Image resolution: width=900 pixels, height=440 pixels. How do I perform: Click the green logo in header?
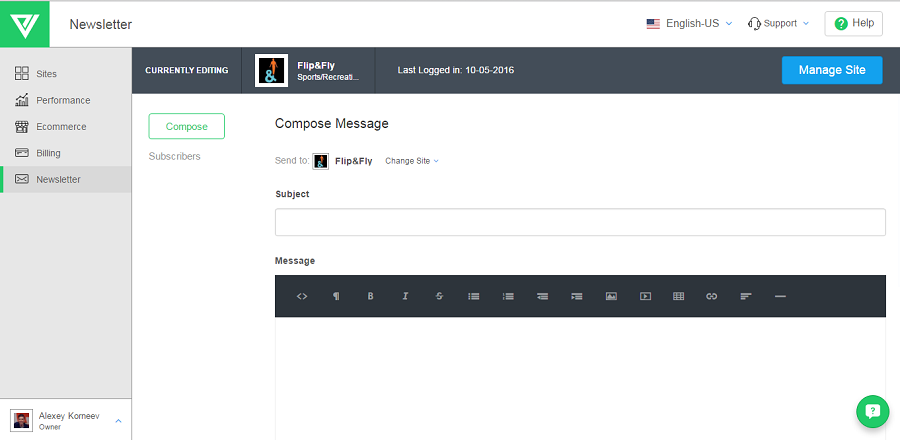pyautogui.click(x=25, y=24)
